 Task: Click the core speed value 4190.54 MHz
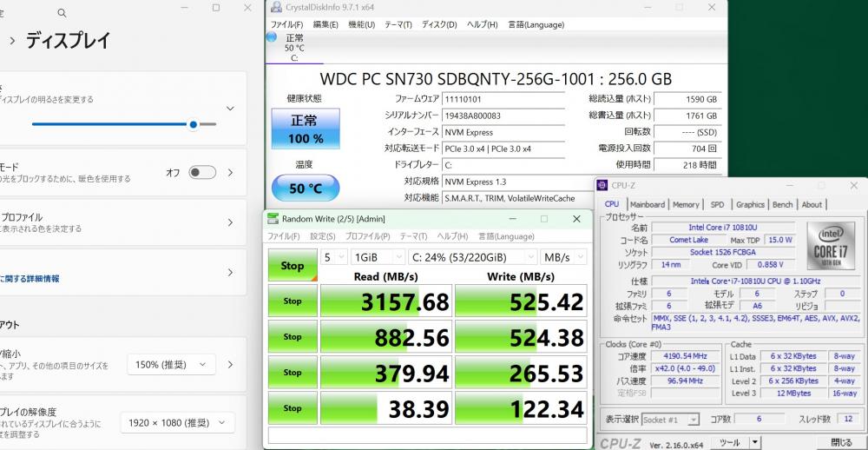point(686,356)
